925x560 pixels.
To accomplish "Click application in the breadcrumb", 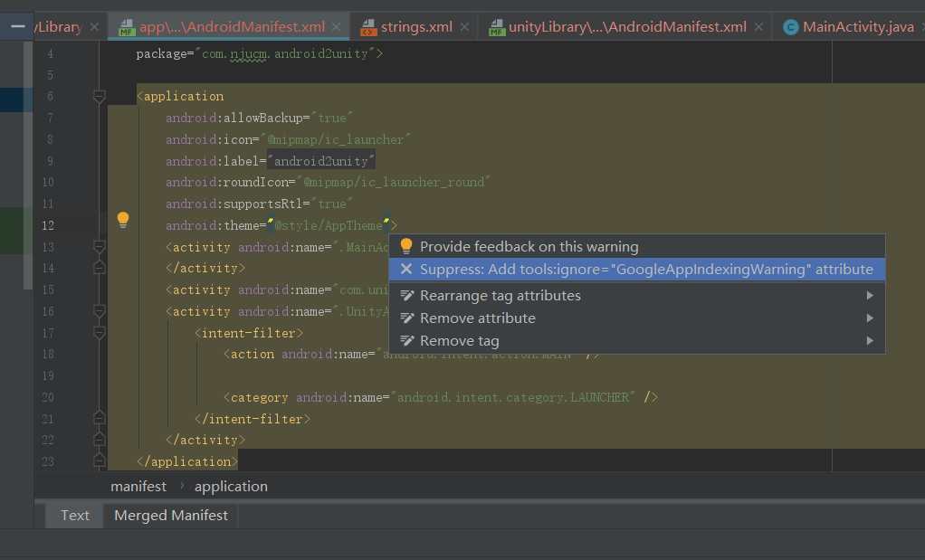I will tap(232, 487).
